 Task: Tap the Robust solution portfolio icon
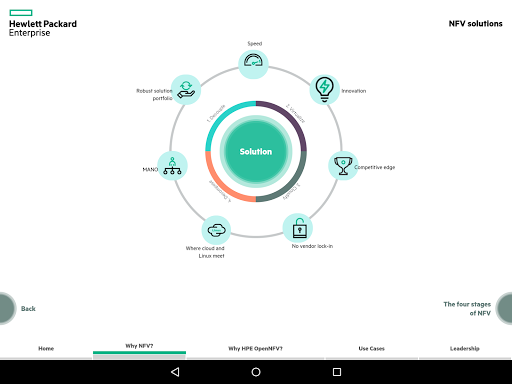pyautogui.click(x=186, y=89)
